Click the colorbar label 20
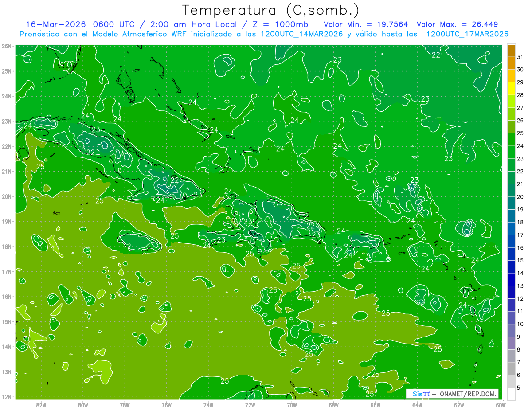This screenshot has height=411, width=532. (520, 197)
